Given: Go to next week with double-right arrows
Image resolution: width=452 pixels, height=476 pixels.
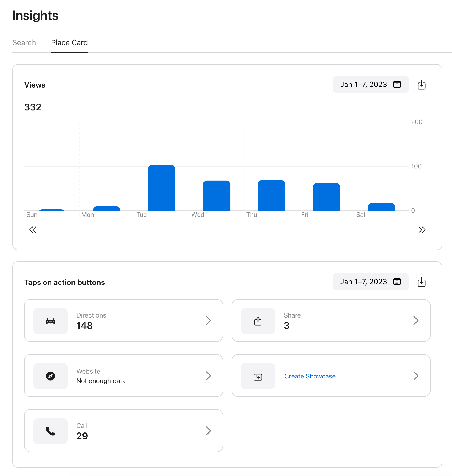Looking at the screenshot, I should click(422, 230).
